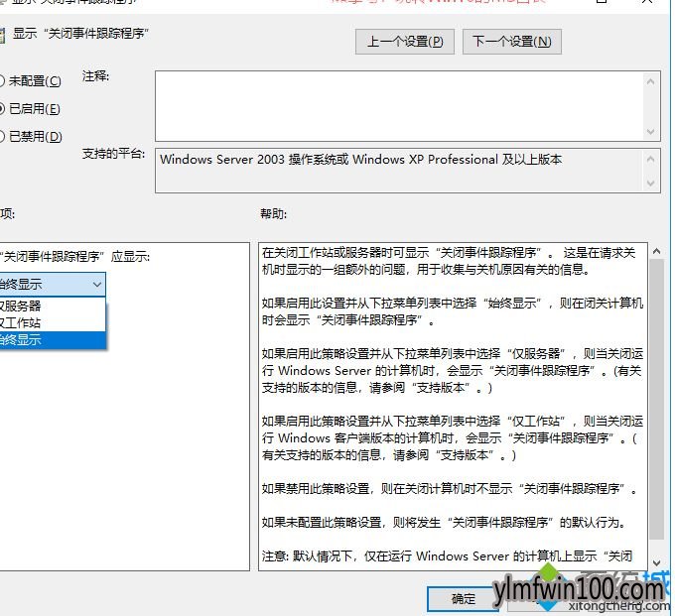675x616 pixels.
Task: Click inside the 注释 comment text box
Action: 399,106
